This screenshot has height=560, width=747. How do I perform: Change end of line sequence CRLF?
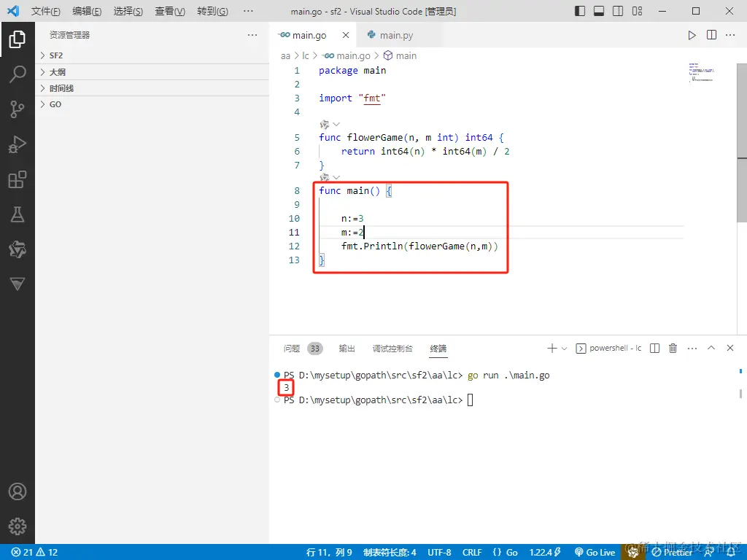pyautogui.click(x=472, y=553)
